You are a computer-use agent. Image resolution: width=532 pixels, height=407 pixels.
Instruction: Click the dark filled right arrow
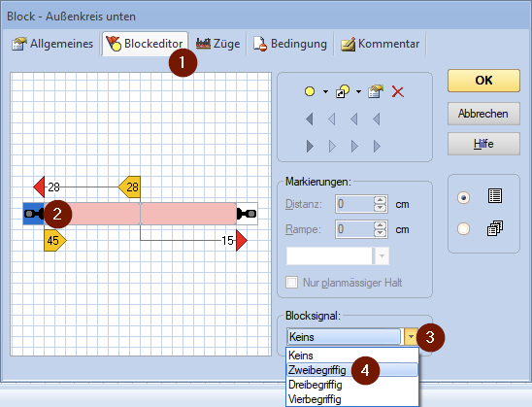310,147
